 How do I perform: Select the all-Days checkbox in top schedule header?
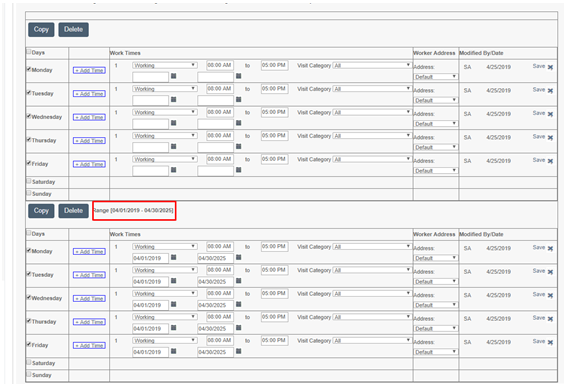29,52
